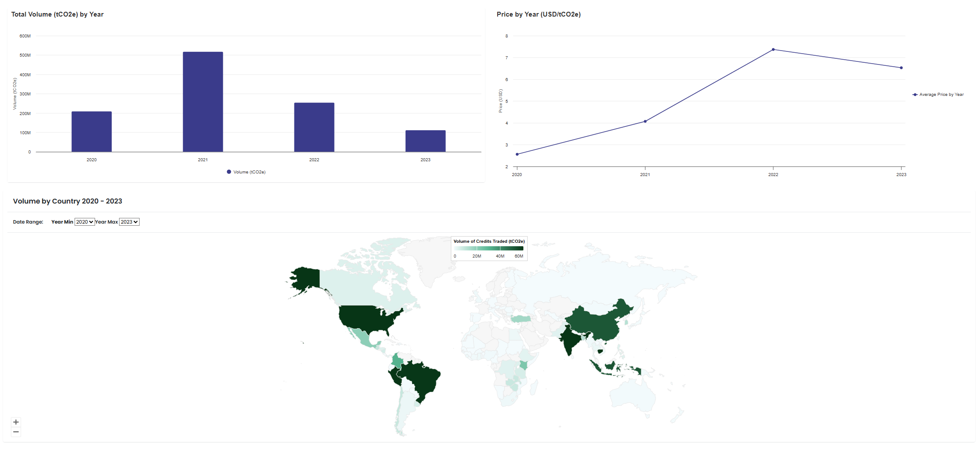Click the 2022 price data point

click(773, 50)
